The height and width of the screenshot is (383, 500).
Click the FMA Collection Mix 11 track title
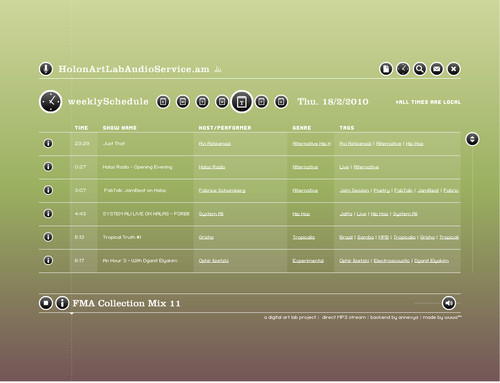[127, 303]
